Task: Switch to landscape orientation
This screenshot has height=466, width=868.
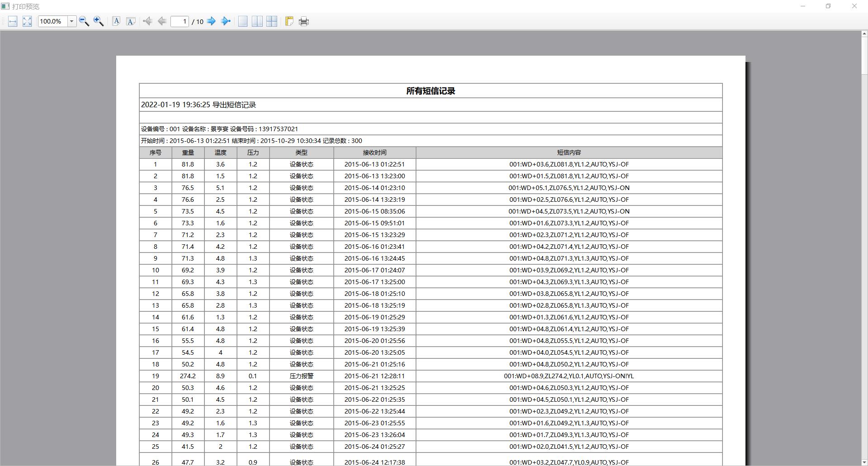Action: click(x=131, y=21)
